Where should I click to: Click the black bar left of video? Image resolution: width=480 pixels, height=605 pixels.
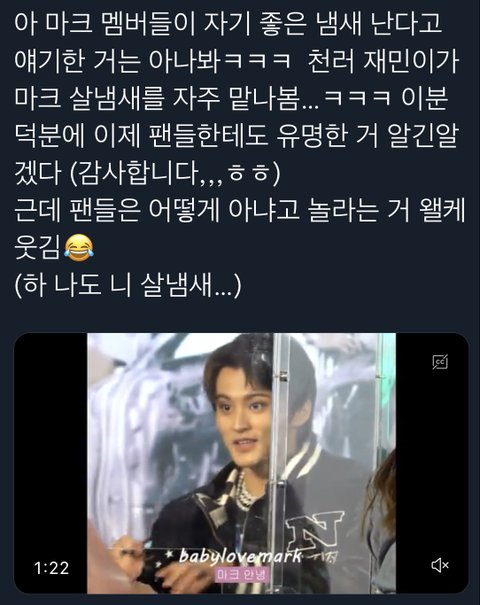click(x=51, y=463)
